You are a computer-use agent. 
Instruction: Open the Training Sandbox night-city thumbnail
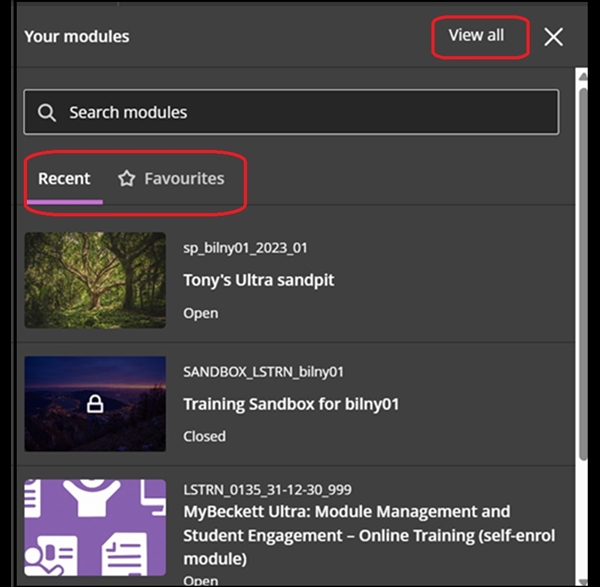[x=95, y=404]
